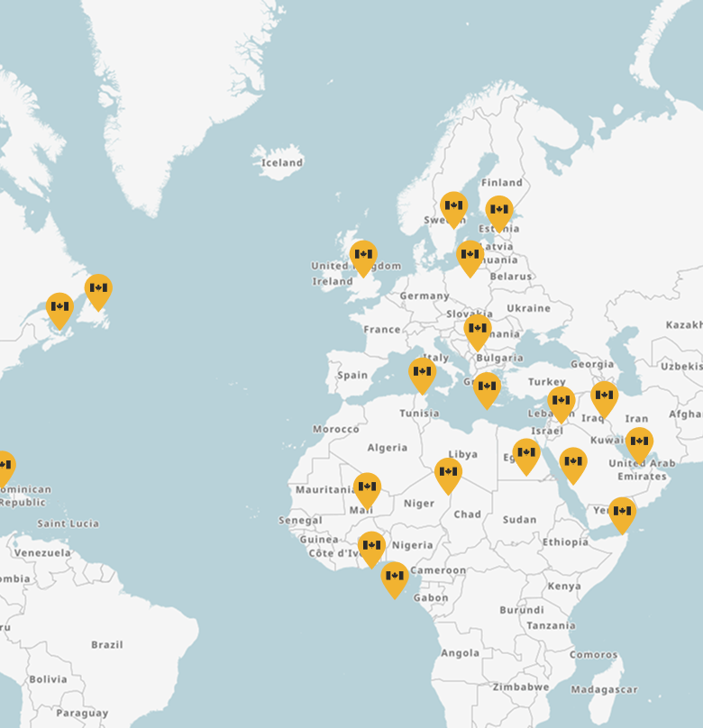Open the marker on the Red Sea coast
The width and height of the screenshot is (703, 728).
point(573,463)
